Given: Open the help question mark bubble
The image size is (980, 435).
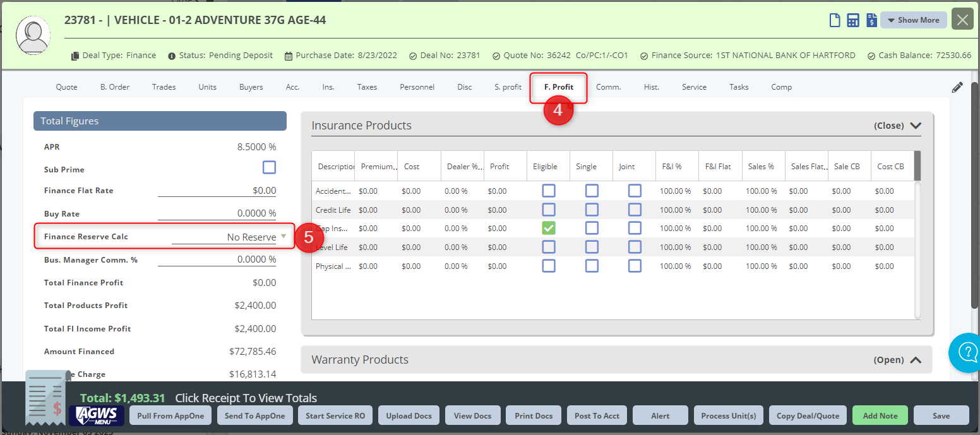Looking at the screenshot, I should (967, 353).
